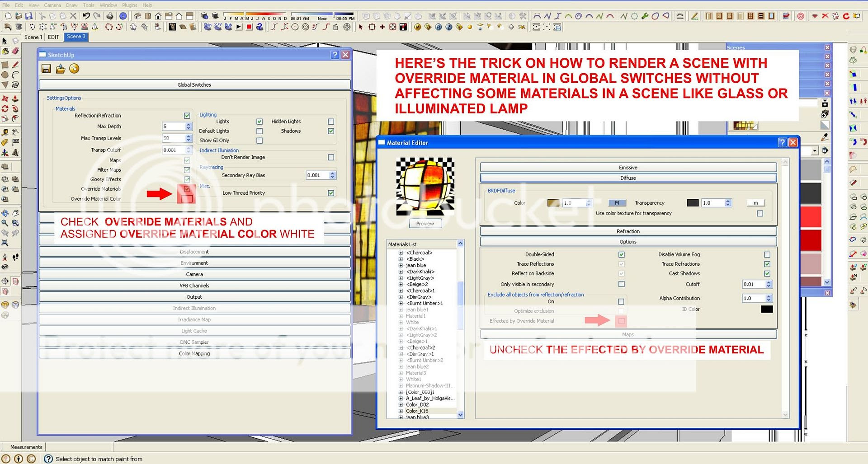Screen dimensions: 868x464
Task: Select the Pan hand tool
Action: [15, 213]
